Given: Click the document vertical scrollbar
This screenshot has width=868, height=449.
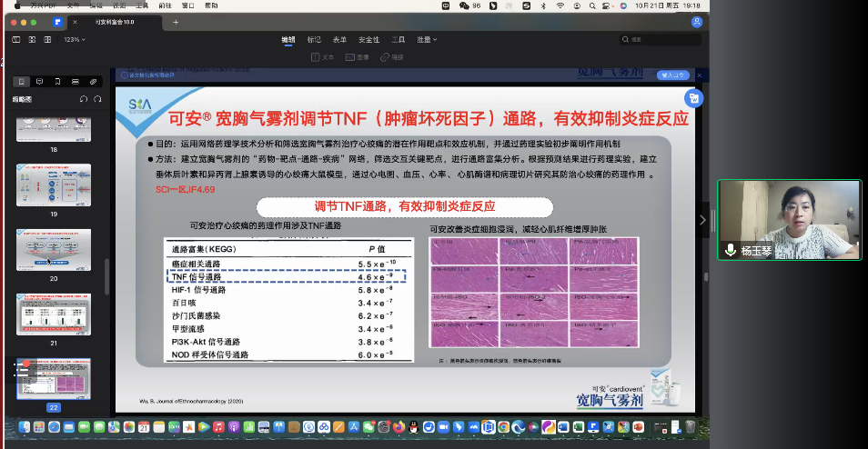Looking at the screenshot, I should (706, 276).
